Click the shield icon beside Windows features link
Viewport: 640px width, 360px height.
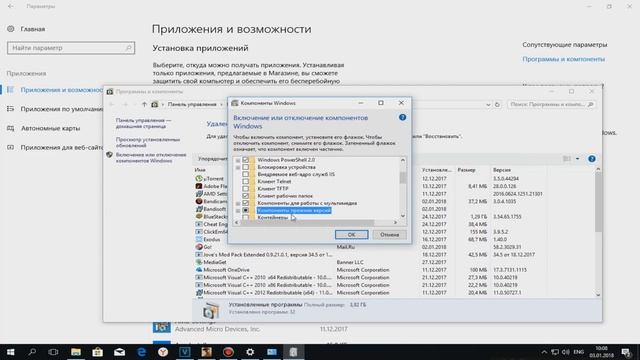[x=109, y=155]
